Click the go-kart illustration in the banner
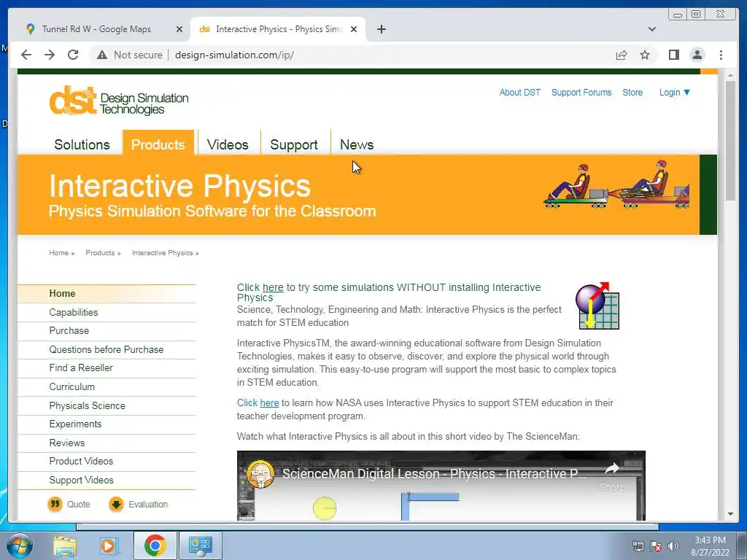Viewport: 747px width, 560px height. (x=616, y=184)
